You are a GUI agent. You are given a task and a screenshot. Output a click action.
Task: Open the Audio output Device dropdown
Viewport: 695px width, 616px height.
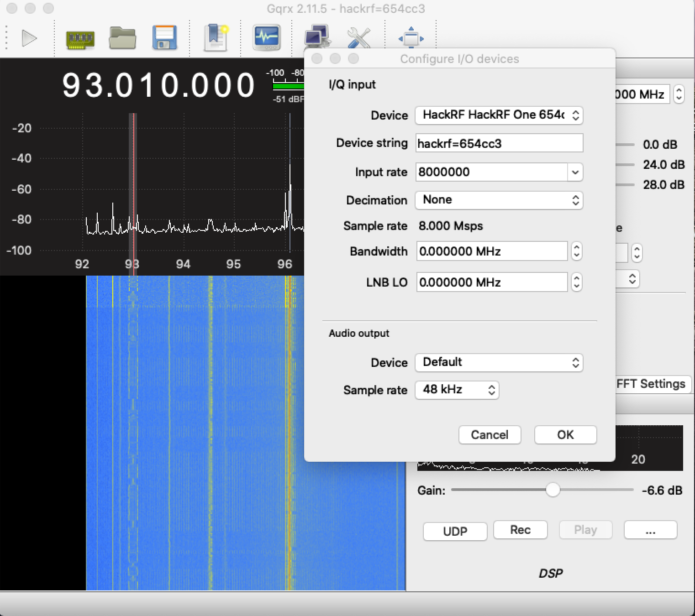point(499,362)
